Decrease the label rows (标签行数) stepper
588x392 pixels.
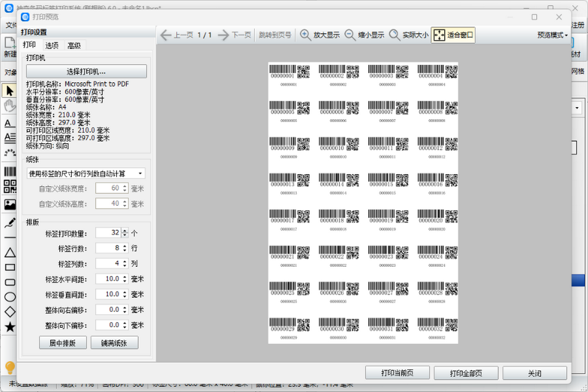tap(125, 250)
